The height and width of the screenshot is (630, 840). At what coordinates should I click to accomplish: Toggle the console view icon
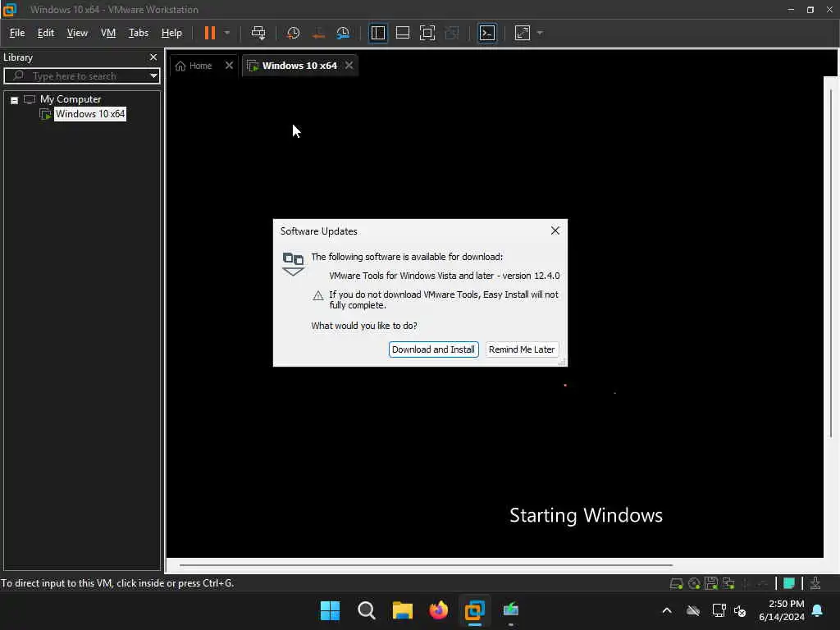coord(487,33)
